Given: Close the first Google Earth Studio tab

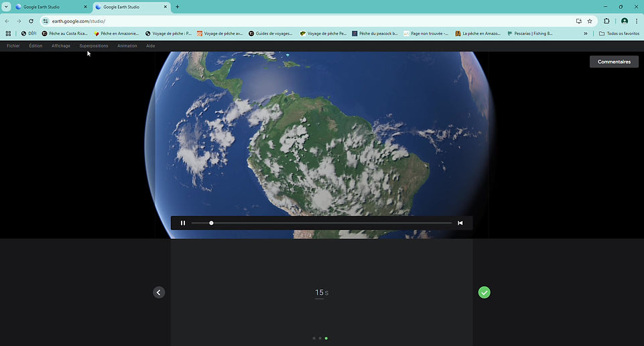Looking at the screenshot, I should point(85,7).
